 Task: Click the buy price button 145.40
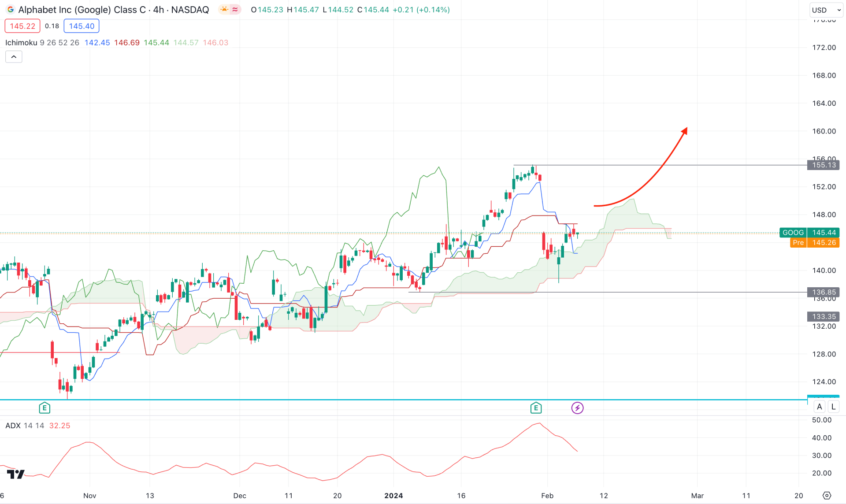82,26
